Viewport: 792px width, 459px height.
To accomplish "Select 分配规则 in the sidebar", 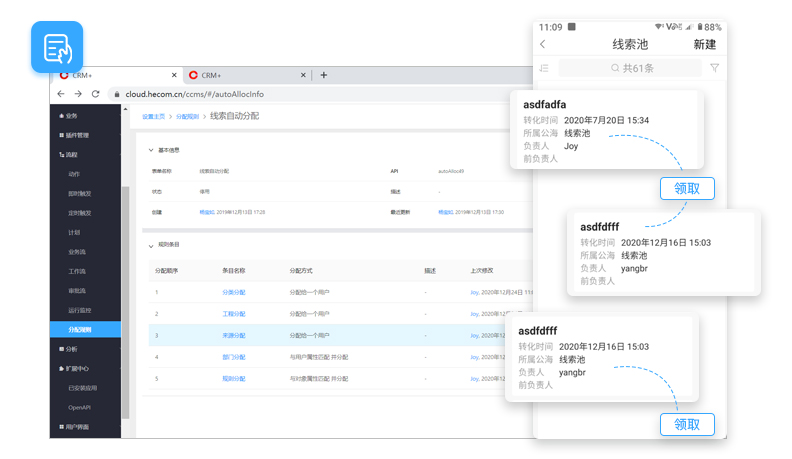I will (80, 329).
